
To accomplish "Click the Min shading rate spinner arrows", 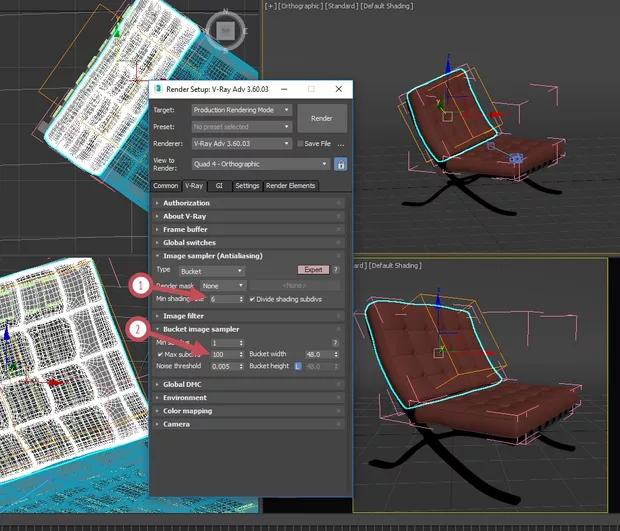I will pyautogui.click(x=241, y=299).
